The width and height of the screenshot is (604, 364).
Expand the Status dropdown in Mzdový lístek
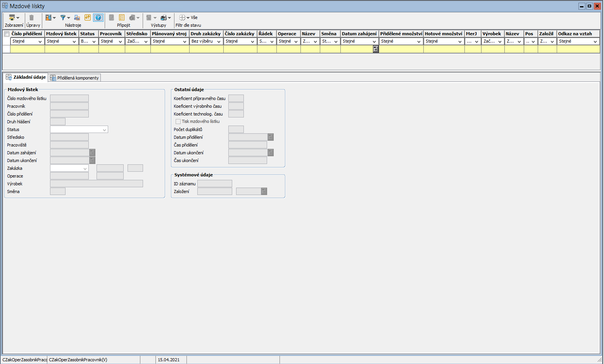(x=104, y=130)
